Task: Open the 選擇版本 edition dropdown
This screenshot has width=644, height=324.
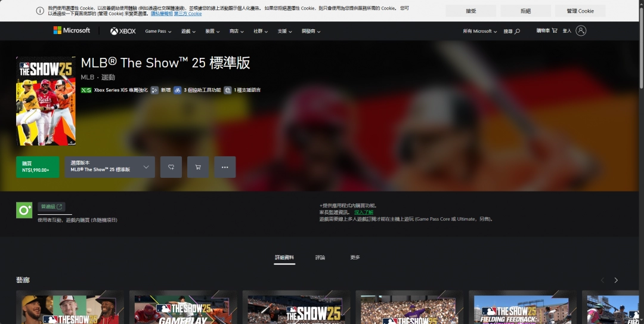Action: [x=110, y=167]
